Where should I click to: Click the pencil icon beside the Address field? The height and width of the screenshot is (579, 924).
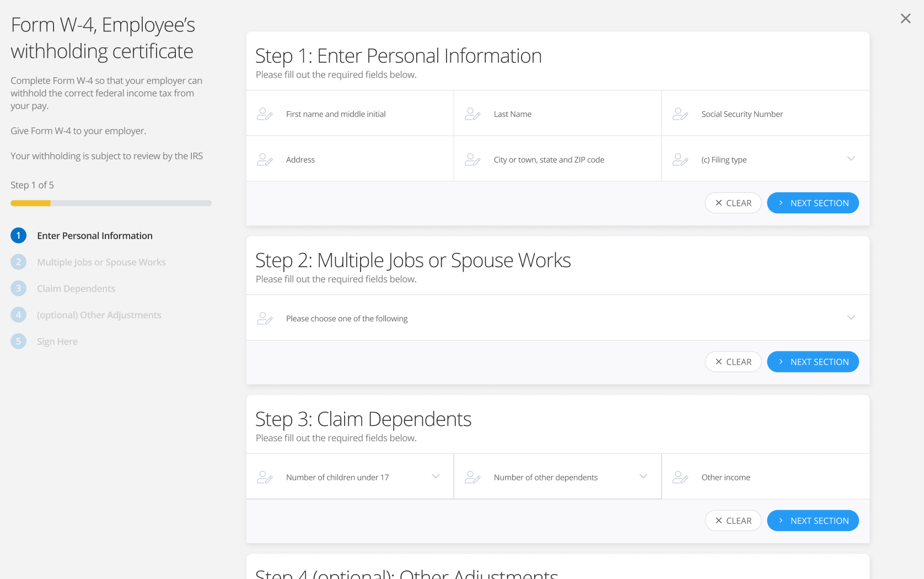(265, 159)
